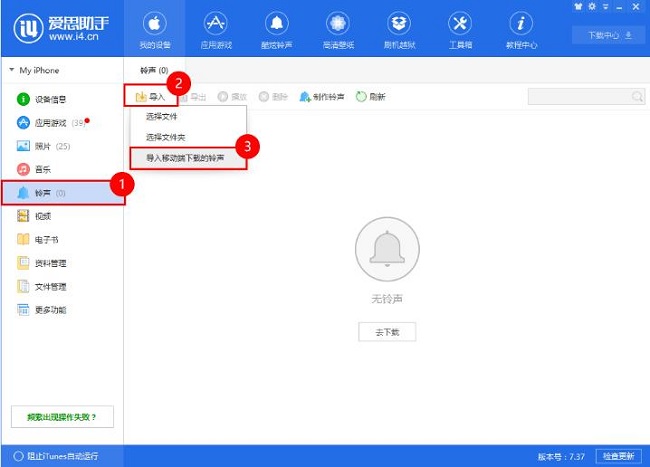Choose 选择文件 from the import menu

point(162,117)
